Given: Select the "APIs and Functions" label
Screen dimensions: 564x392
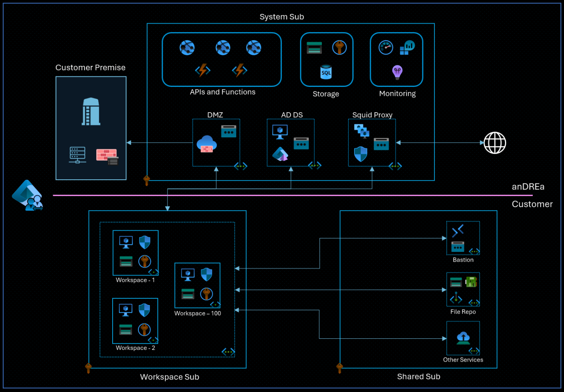Looking at the screenshot, I should tap(223, 92).
